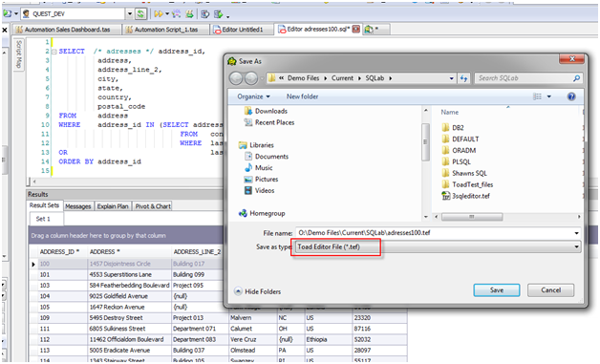Select the cell 11462 Officialdom Boulevard
The width and height of the screenshot is (600, 364).
pos(129,339)
